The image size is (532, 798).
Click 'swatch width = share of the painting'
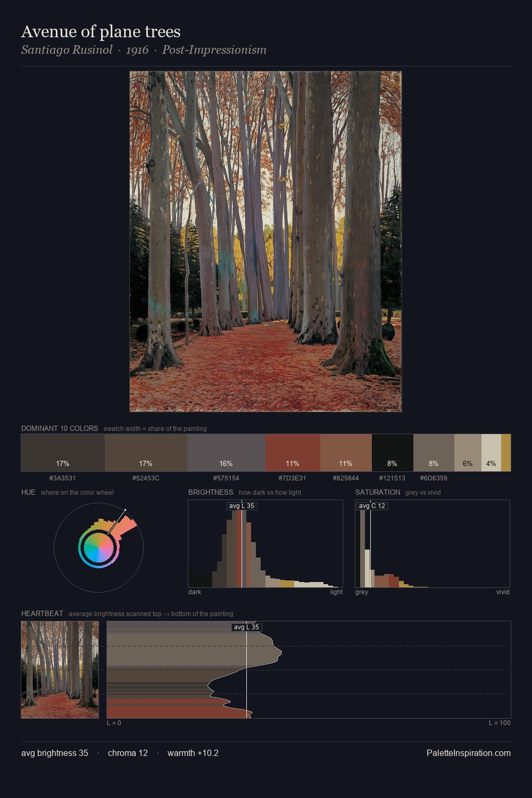(x=155, y=429)
